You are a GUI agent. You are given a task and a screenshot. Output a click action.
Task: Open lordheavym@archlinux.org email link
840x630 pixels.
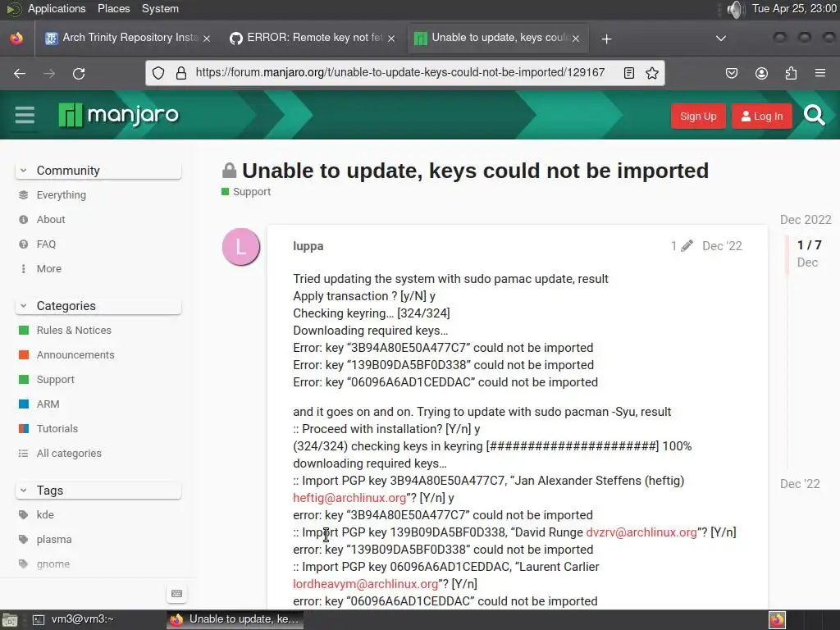coord(365,583)
